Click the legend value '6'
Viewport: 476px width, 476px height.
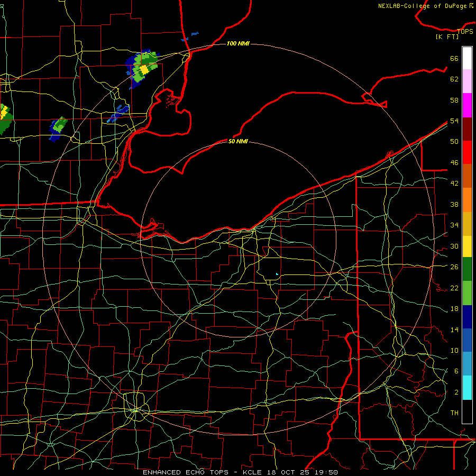[x=456, y=371]
